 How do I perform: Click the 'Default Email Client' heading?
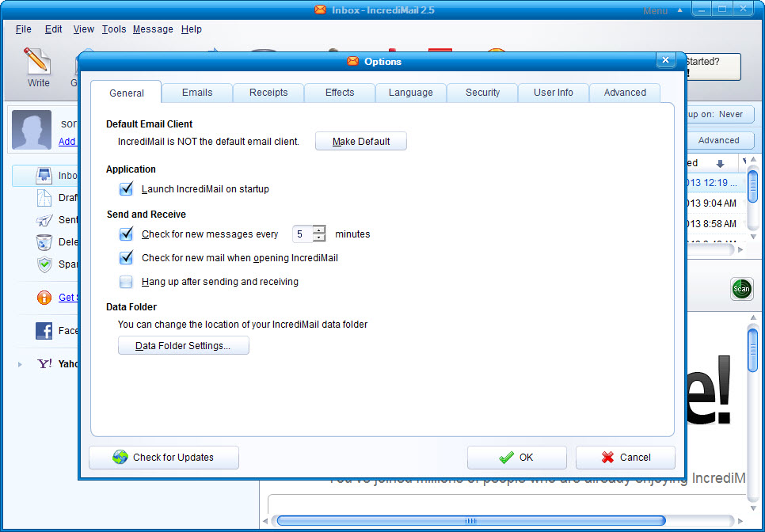(150, 123)
